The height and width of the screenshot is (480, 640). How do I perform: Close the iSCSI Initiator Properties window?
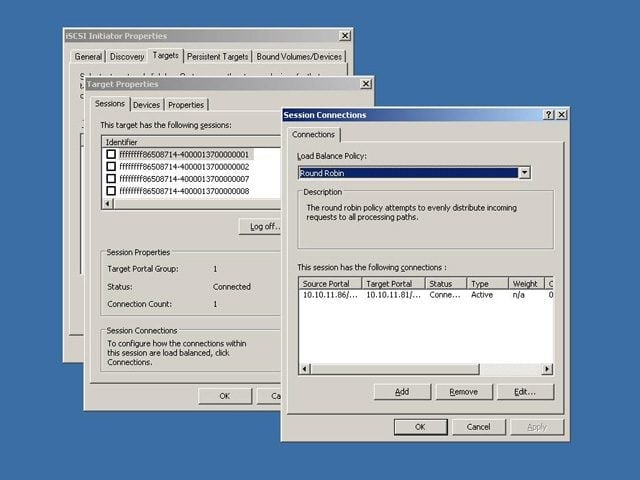point(345,36)
